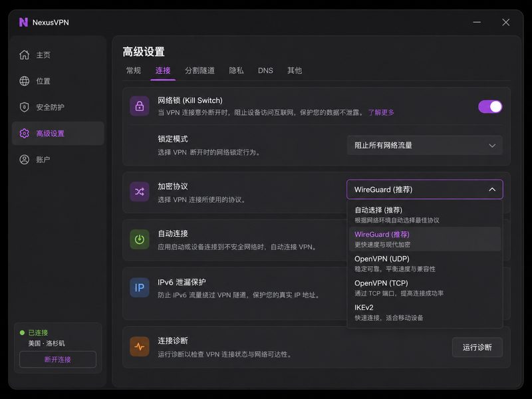Click the 连接诊断 pulse icon
The image size is (532, 399).
[x=140, y=346]
